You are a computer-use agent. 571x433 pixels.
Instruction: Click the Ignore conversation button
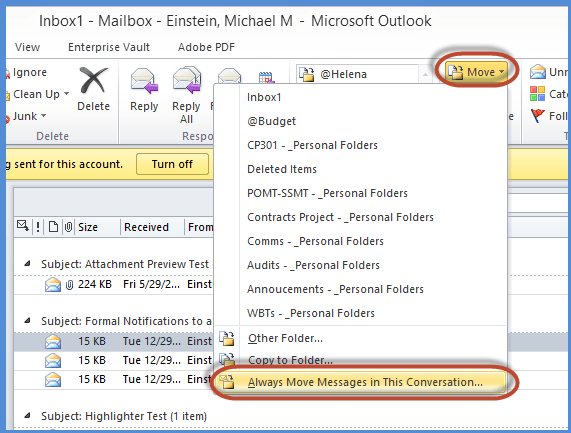point(26,72)
